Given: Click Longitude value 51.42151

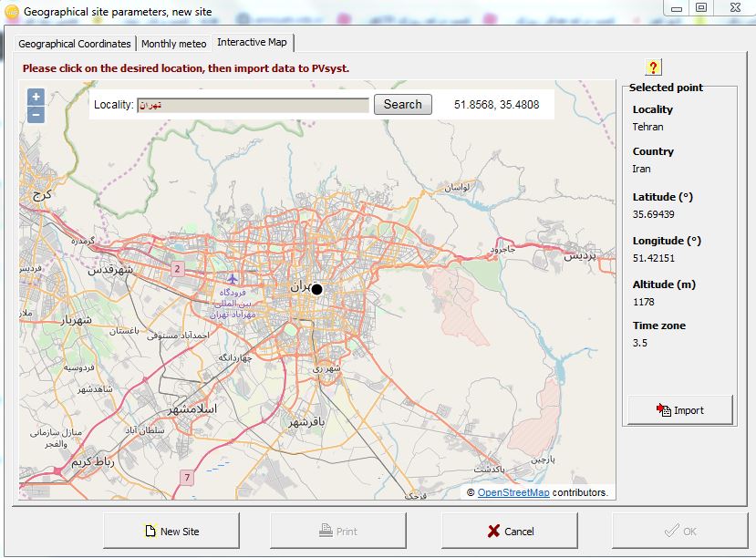Looking at the screenshot, I should tap(653, 258).
